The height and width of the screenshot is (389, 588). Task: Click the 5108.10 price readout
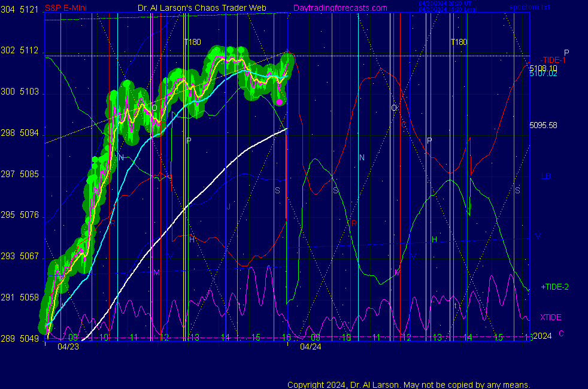point(543,68)
